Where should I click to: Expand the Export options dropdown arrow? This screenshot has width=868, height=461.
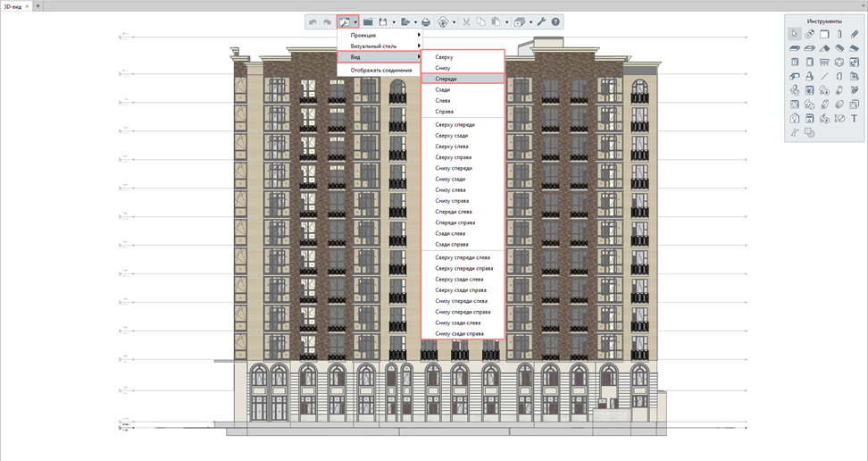[415, 22]
